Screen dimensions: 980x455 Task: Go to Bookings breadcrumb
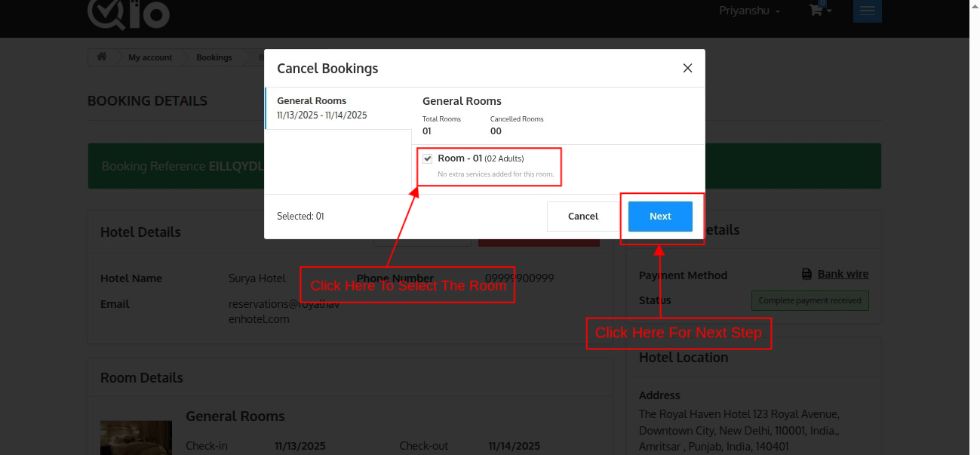coord(214,57)
